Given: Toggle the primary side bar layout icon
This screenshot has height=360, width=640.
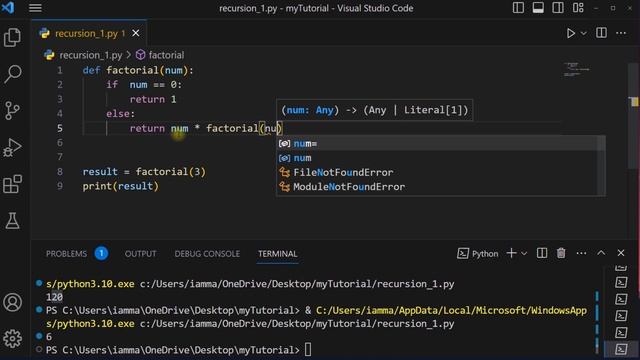Looking at the screenshot, I should (518, 8).
